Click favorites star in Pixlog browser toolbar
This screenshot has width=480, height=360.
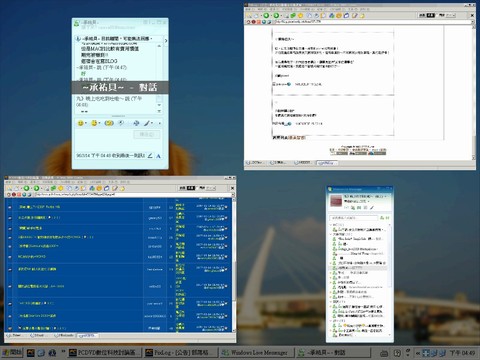(300, 15)
